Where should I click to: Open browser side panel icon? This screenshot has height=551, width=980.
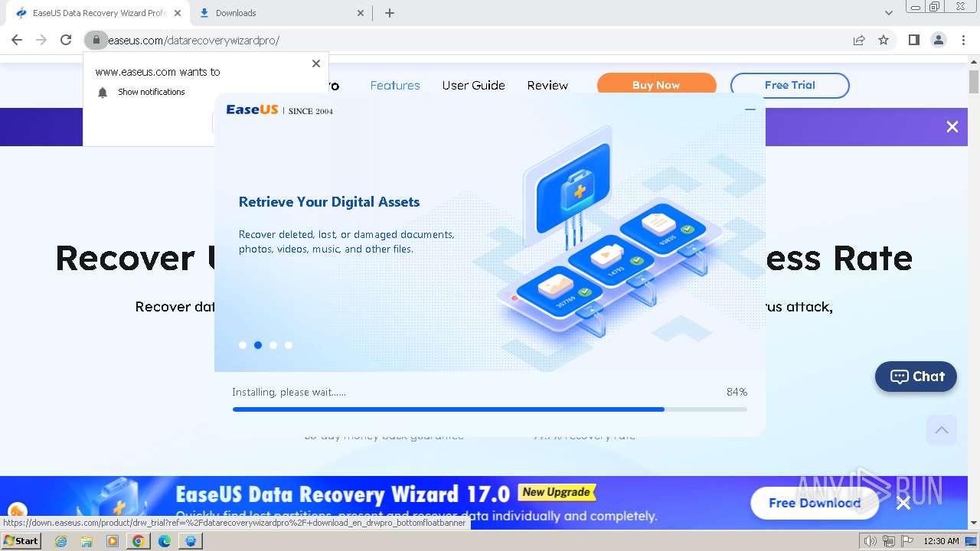pos(913,40)
